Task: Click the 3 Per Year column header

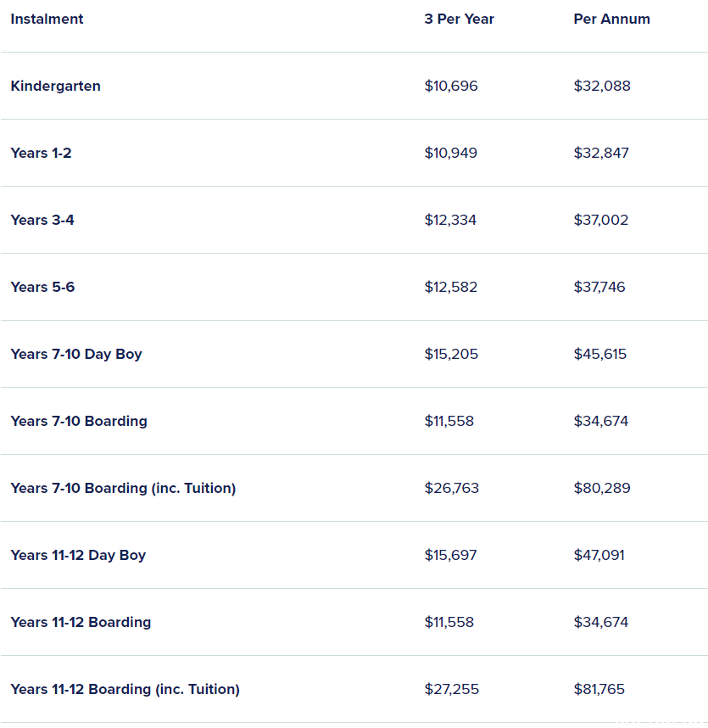Action: [x=459, y=19]
